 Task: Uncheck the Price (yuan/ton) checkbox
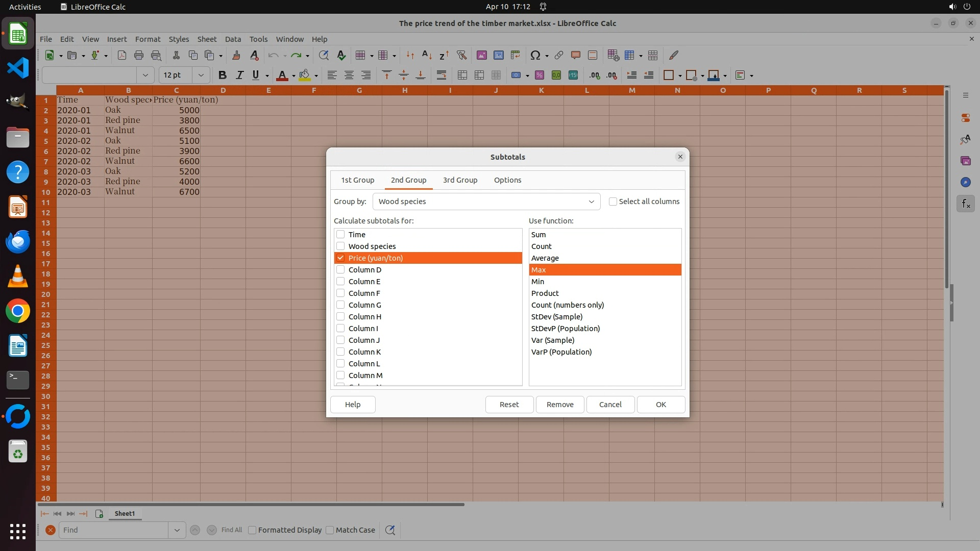click(340, 258)
